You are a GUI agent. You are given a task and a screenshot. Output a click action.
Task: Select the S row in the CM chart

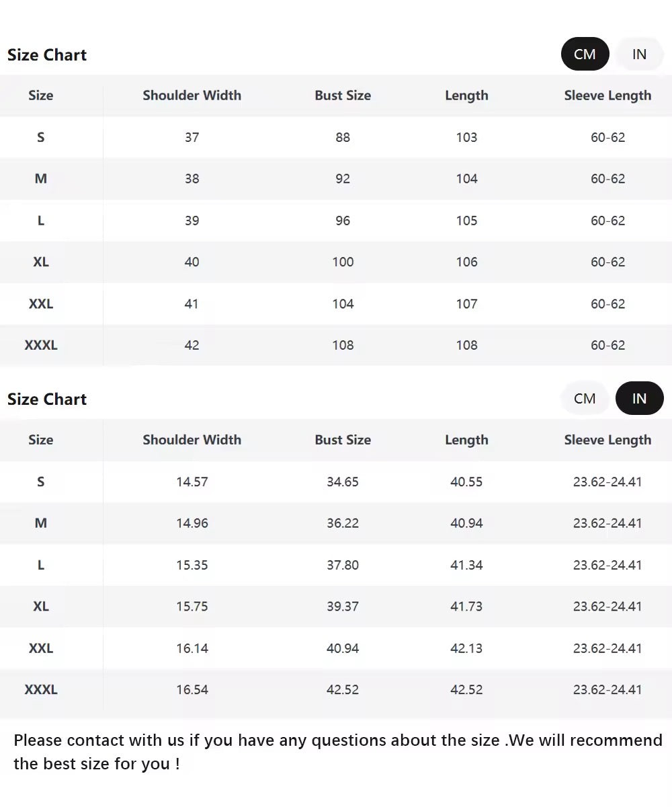tap(41, 137)
